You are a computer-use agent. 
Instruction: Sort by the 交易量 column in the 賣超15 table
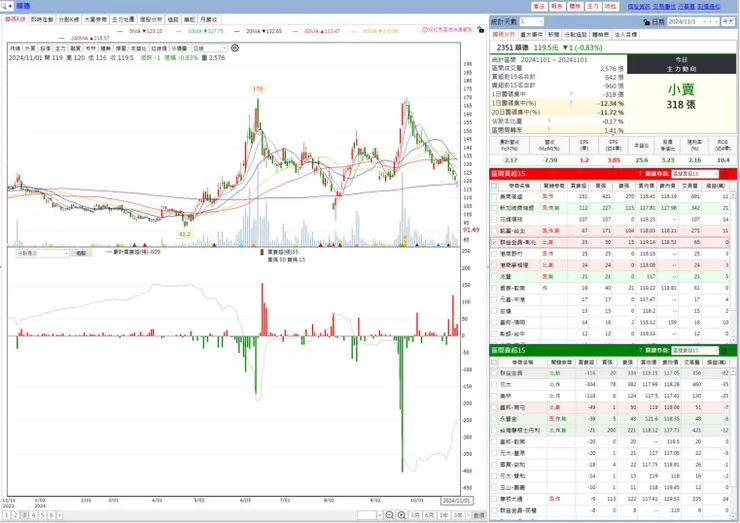[x=691, y=362]
